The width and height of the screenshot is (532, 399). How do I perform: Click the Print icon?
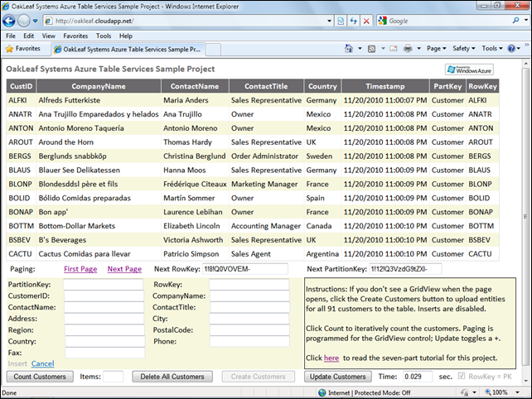tap(408, 49)
